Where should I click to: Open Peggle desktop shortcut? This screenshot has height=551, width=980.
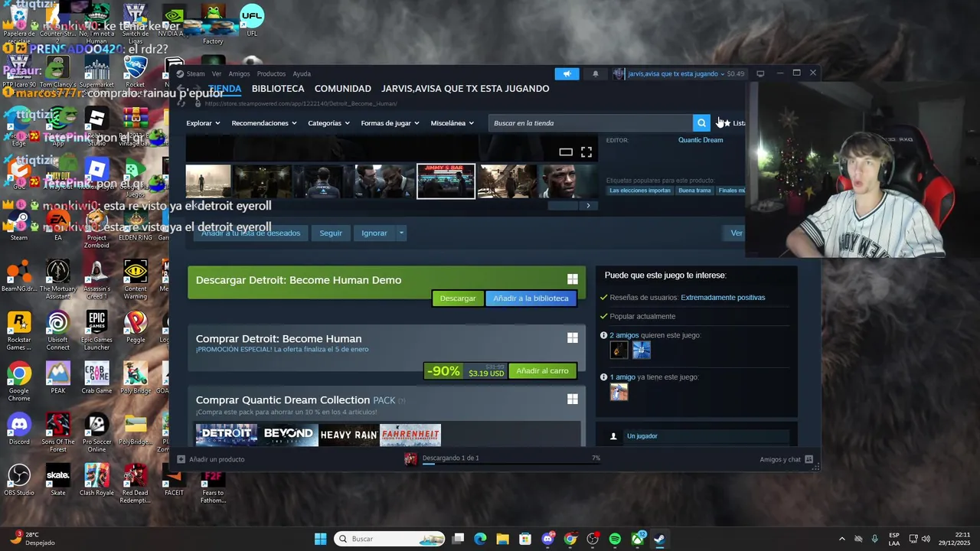[x=136, y=326]
